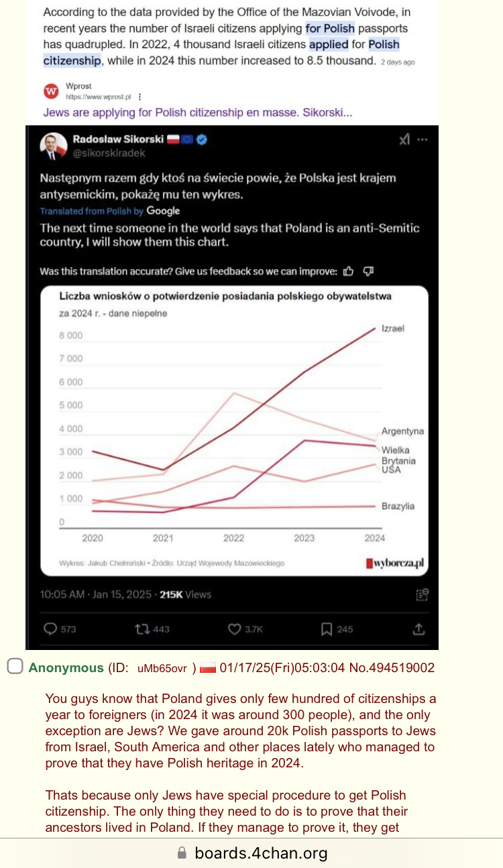
Task: Like the tweet with the heart icon
Action: [x=234, y=629]
